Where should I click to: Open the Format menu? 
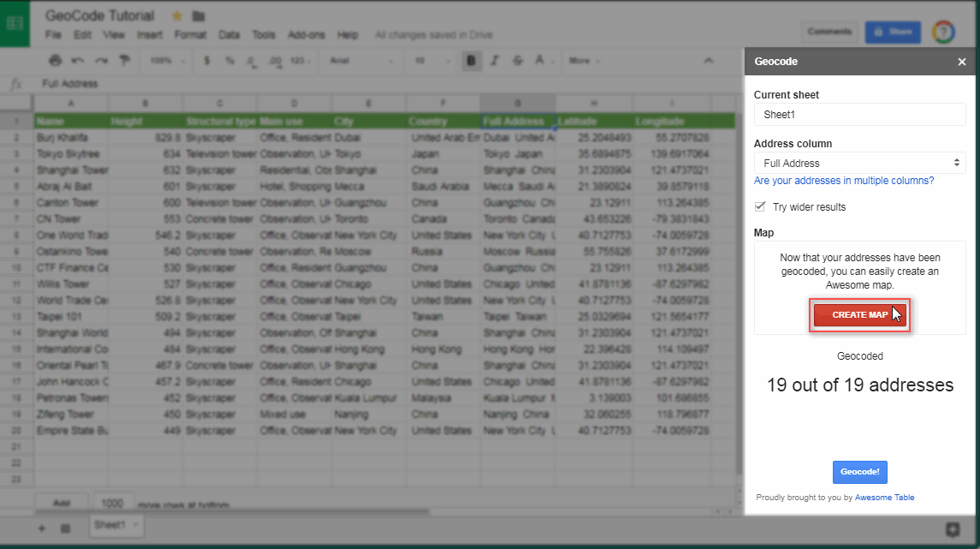190,35
